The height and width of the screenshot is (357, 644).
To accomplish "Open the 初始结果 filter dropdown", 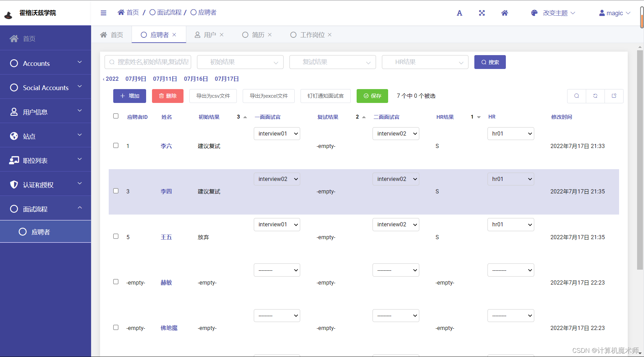I will [240, 62].
